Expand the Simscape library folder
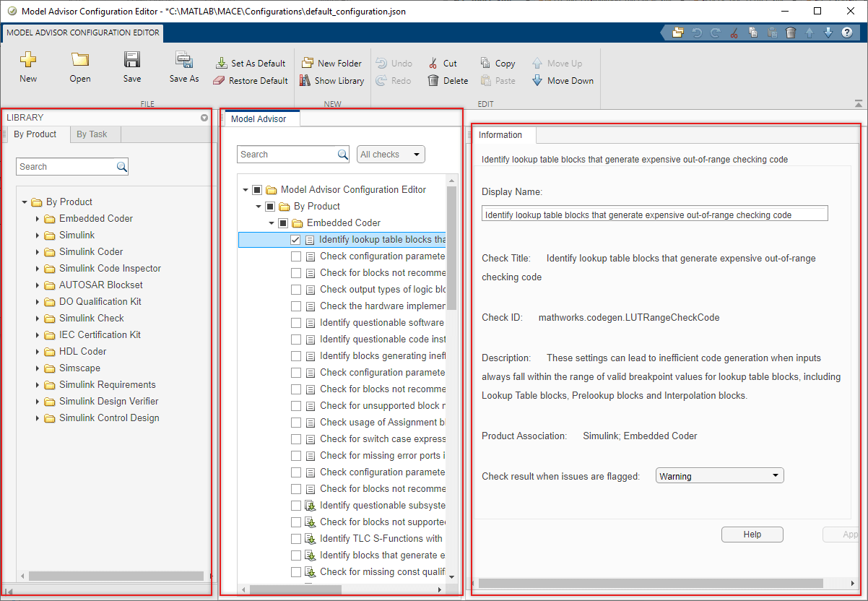 point(38,368)
